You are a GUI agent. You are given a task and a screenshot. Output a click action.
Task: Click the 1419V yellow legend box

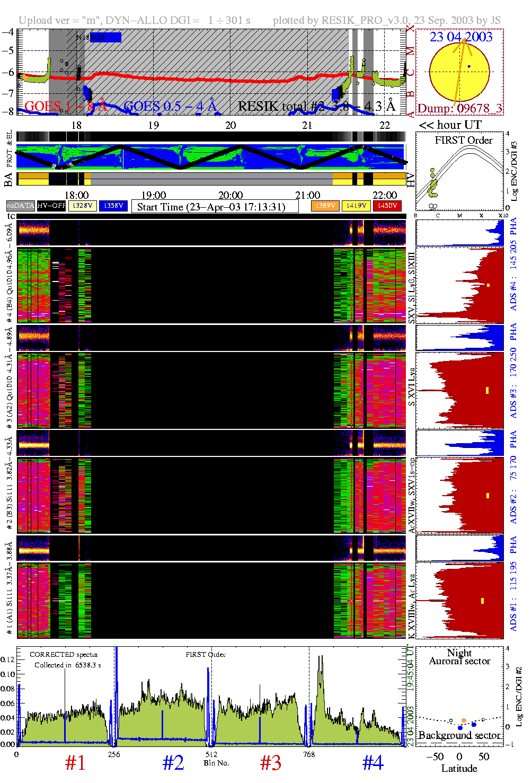(356, 206)
